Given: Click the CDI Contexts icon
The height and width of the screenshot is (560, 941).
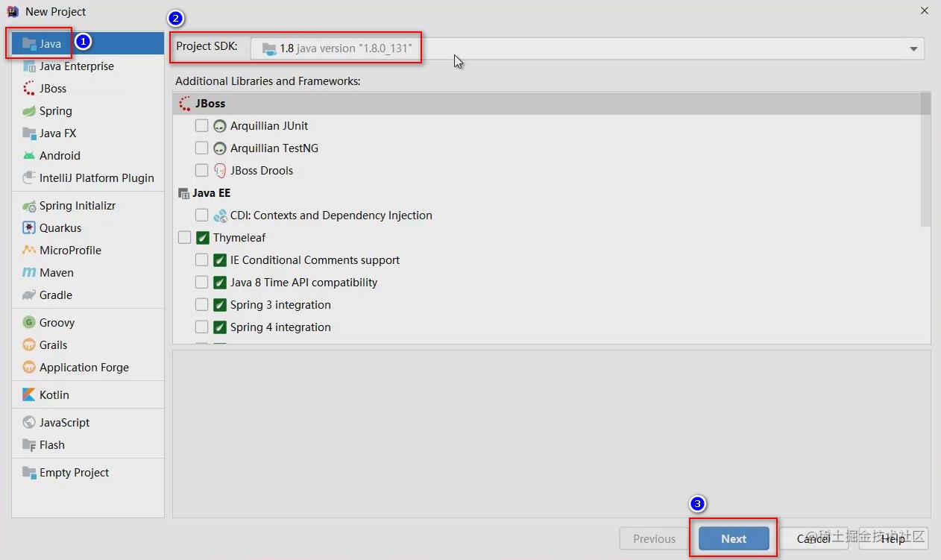Looking at the screenshot, I should 220,215.
